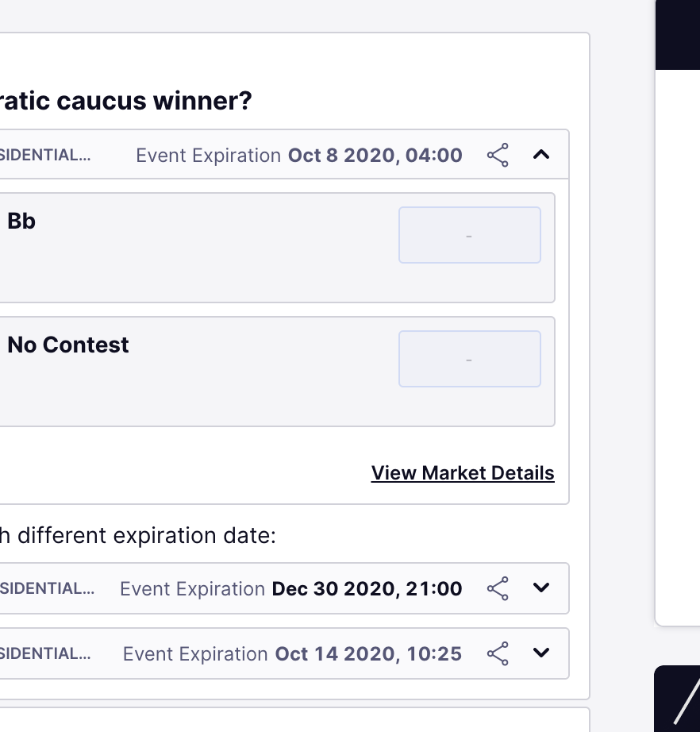Click share icon for Dec 30 2020 market
The height and width of the screenshot is (732, 700).
(498, 588)
